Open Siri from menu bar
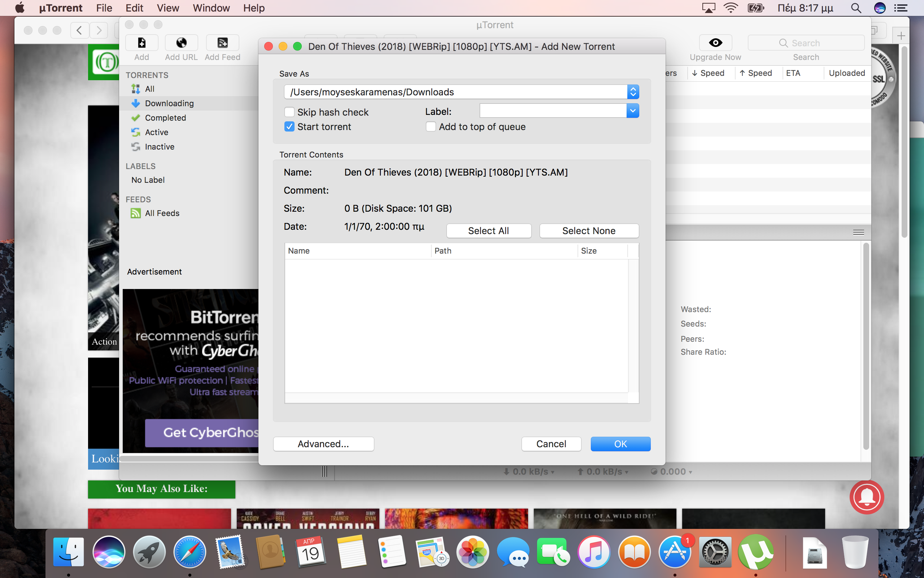Screen dimensions: 924x578 click(880, 8)
